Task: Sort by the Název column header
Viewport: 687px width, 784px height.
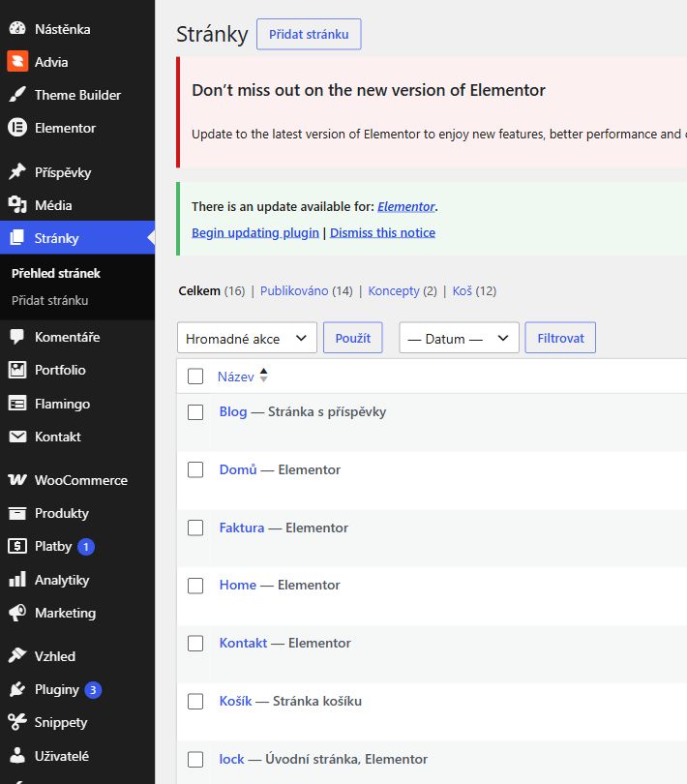Action: 235,376
